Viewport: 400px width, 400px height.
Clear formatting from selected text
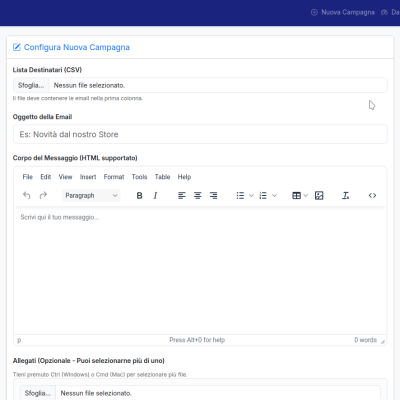coord(346,196)
